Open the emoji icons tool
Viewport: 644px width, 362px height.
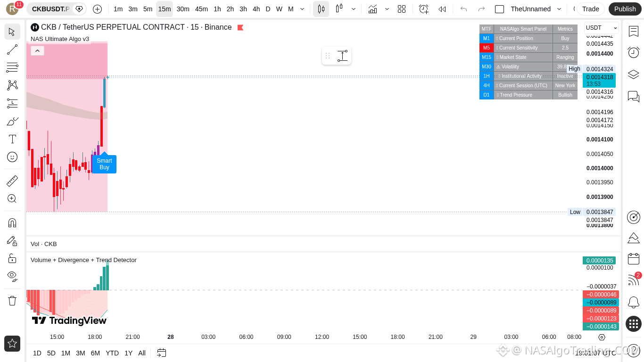click(12, 157)
